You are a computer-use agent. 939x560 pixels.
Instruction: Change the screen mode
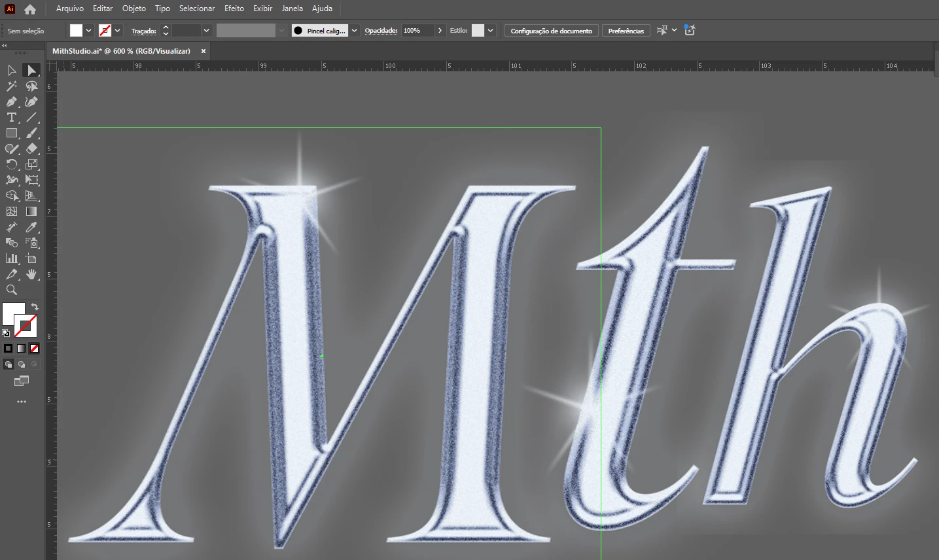click(x=22, y=381)
